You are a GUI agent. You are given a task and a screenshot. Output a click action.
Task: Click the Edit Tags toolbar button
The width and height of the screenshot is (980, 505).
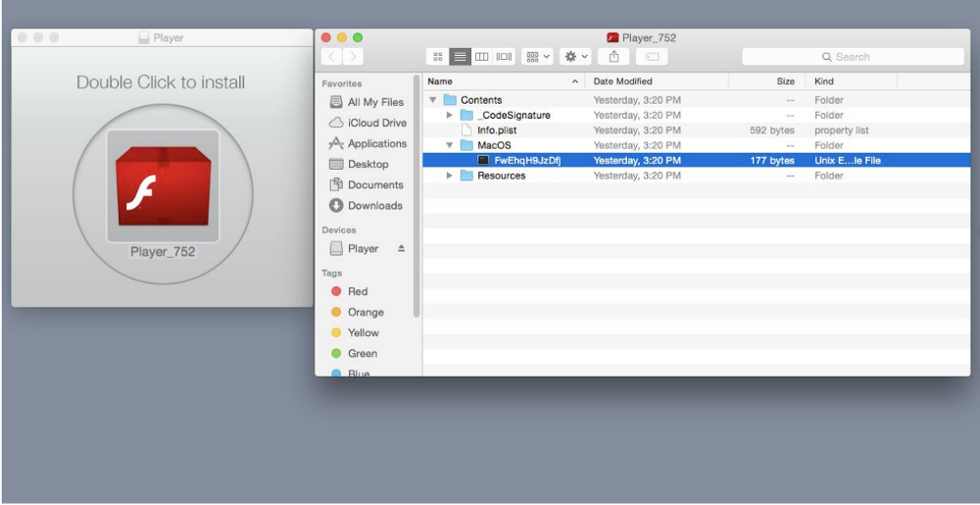652,57
